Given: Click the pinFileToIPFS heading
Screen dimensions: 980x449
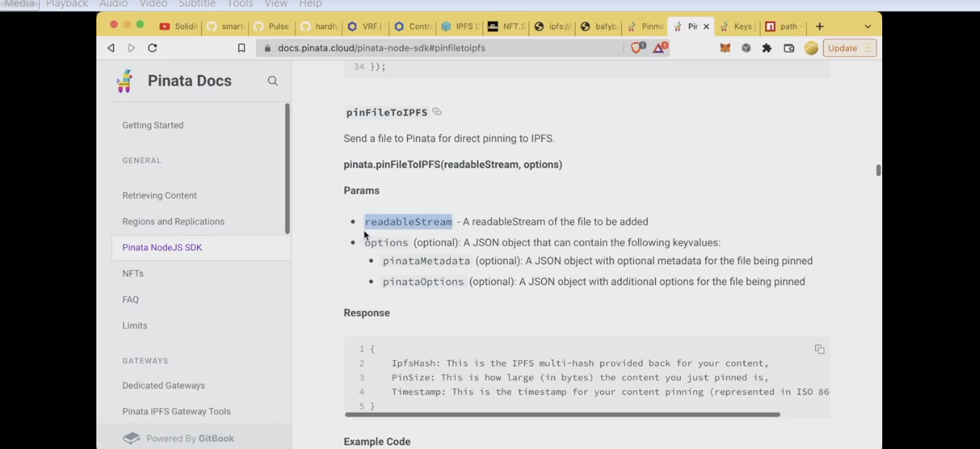Looking at the screenshot, I should (387, 112).
